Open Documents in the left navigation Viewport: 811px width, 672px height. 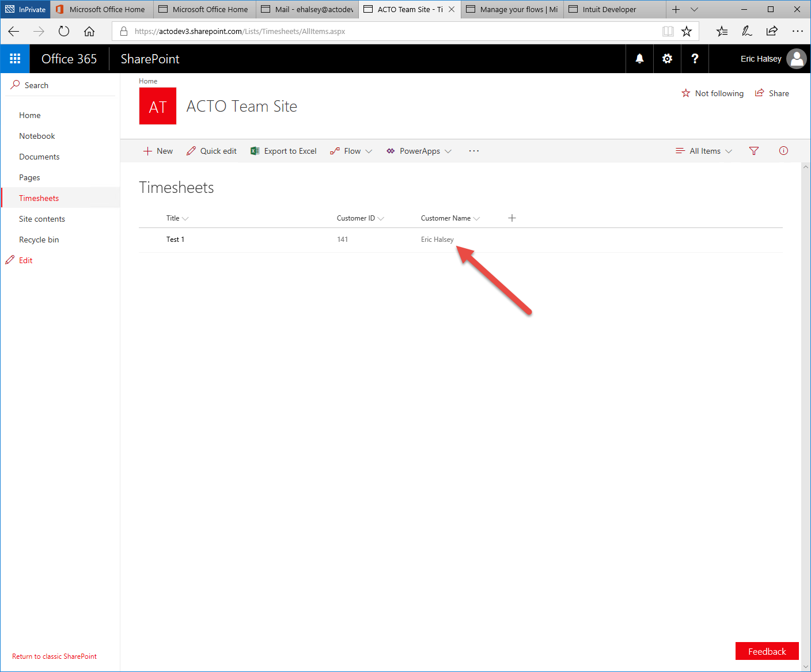click(39, 157)
